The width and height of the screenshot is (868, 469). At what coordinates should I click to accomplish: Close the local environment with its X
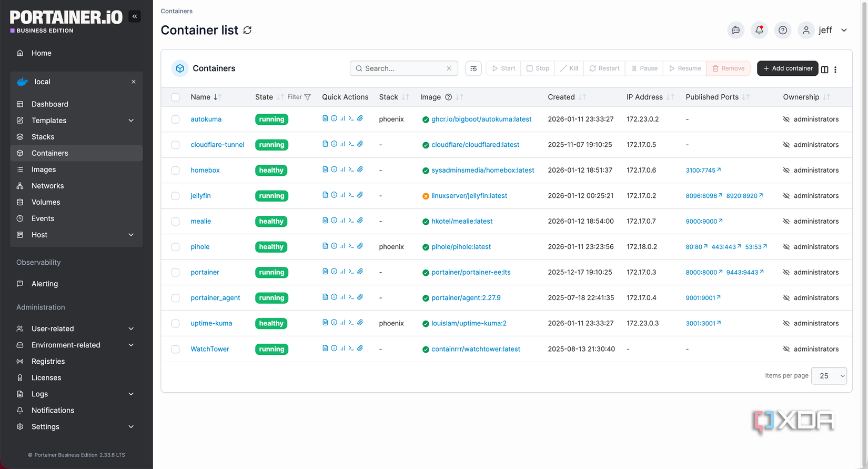[x=134, y=82]
